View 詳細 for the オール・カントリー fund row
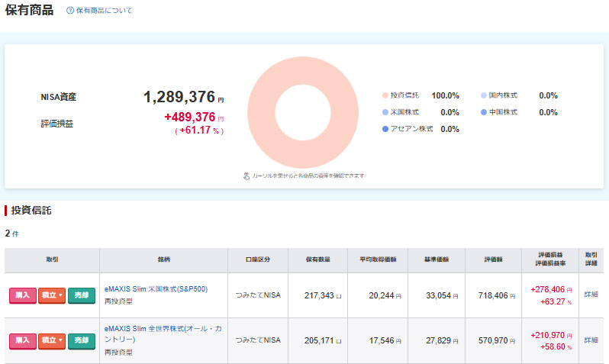The height and width of the screenshot is (364, 609). click(x=591, y=340)
